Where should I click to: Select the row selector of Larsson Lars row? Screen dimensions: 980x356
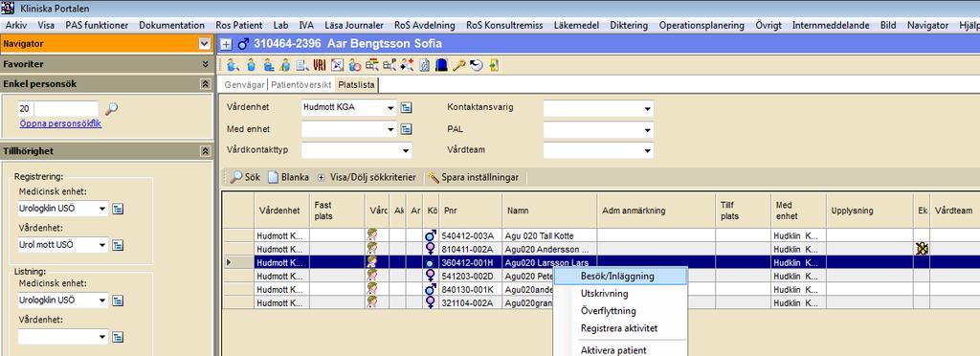pyautogui.click(x=238, y=262)
